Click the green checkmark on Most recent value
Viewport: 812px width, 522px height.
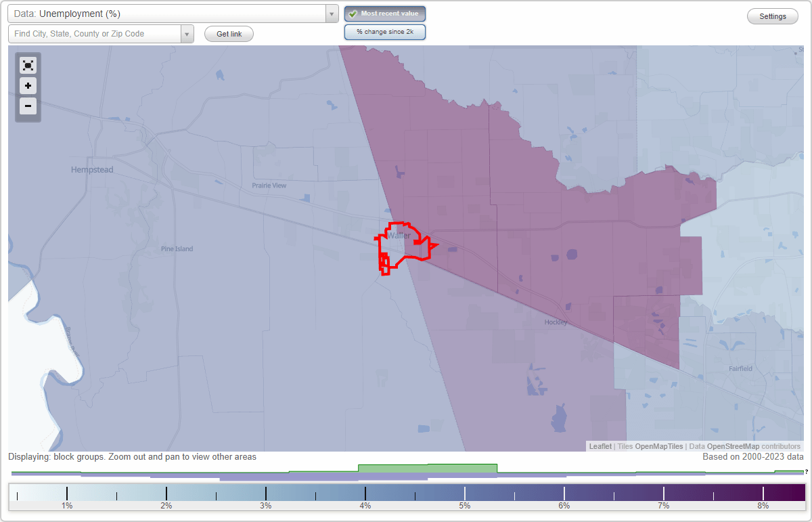[x=354, y=13]
